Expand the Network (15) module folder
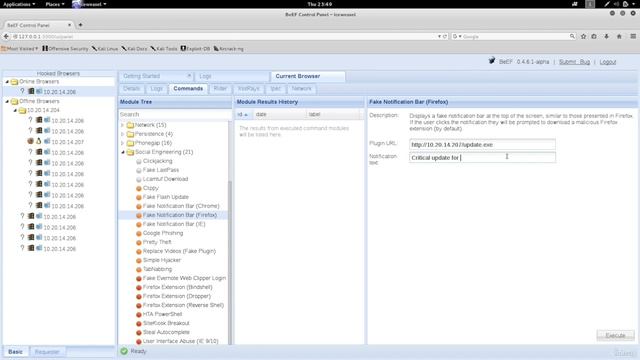The width and height of the screenshot is (640, 360). click(122, 125)
